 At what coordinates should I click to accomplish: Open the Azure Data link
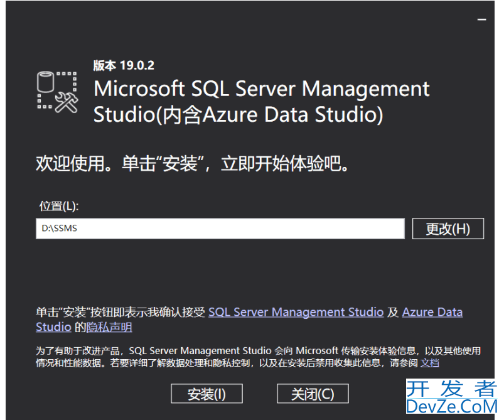[432, 312]
